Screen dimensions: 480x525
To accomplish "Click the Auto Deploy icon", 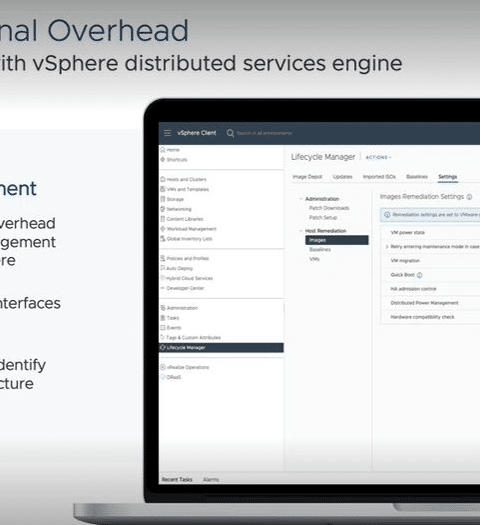I will pos(163,268).
